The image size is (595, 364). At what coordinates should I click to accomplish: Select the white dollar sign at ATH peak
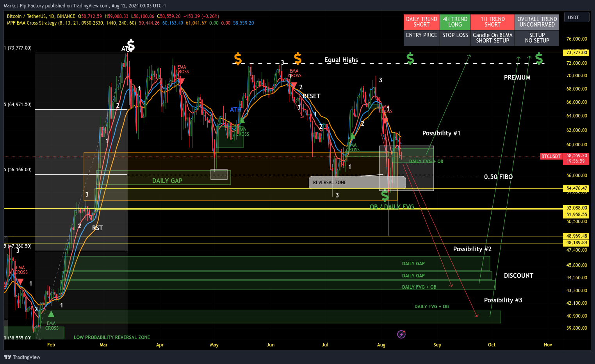click(x=131, y=45)
